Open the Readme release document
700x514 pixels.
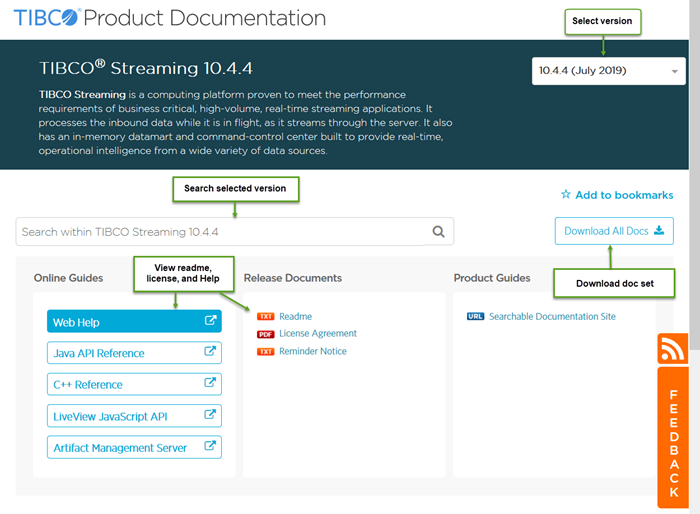296,317
